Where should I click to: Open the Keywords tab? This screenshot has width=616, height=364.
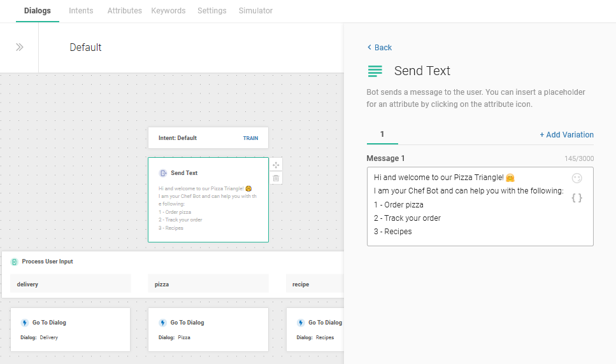[168, 11]
